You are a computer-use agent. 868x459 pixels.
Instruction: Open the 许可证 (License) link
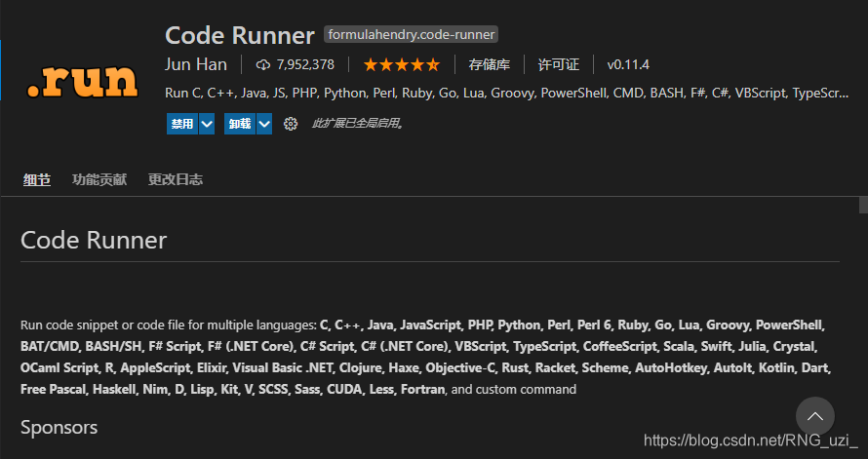(558, 64)
